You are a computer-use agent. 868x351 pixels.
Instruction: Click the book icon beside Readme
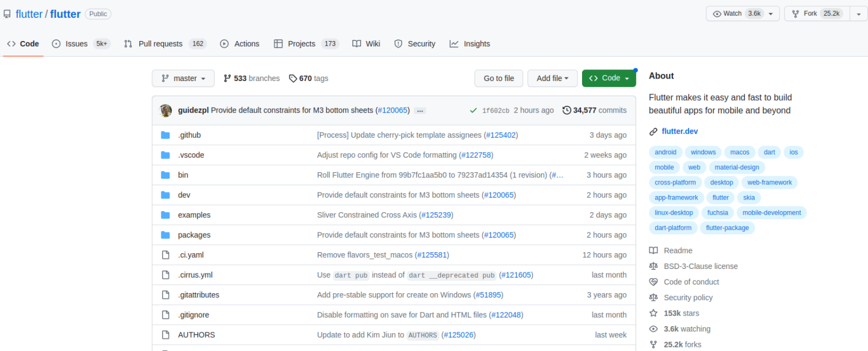pyautogui.click(x=653, y=250)
